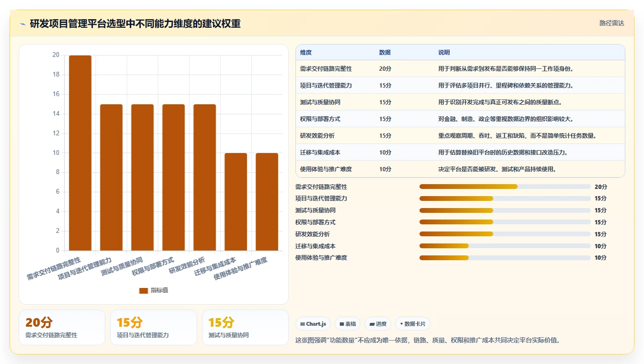Click the chart bar for 研发效能分析
This screenshot has width=644, height=364.
click(205, 177)
